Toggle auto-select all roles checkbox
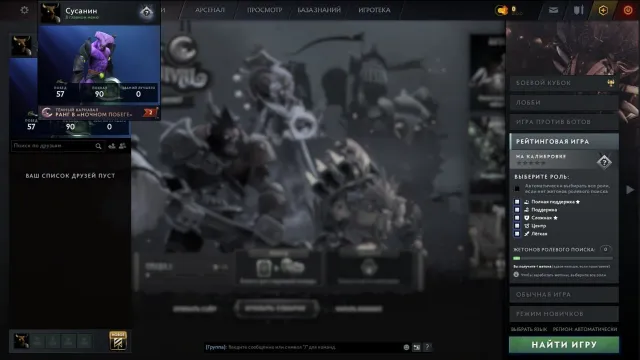The height and width of the screenshot is (360, 640). (517, 189)
